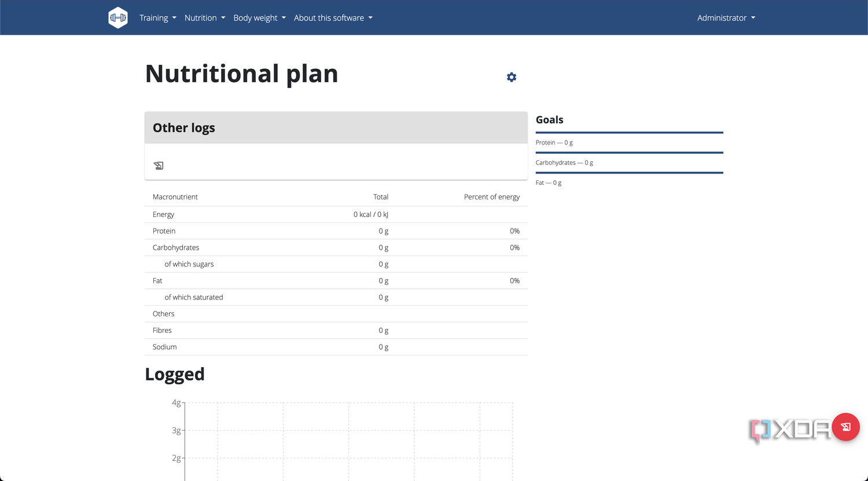Click the Protein row in macronutrient table
Viewport: 868px width, 481px height.
click(336, 231)
